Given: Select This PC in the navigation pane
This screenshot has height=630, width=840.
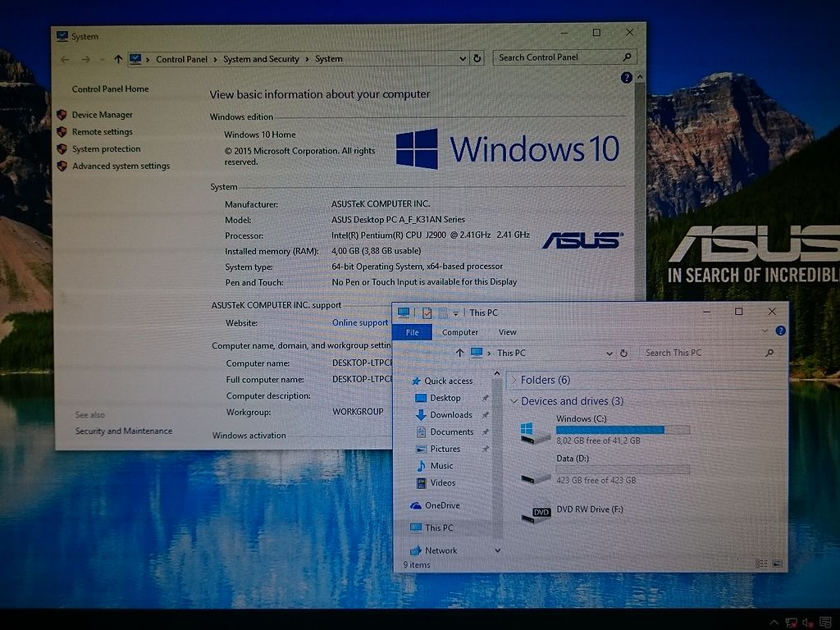Looking at the screenshot, I should [438, 527].
